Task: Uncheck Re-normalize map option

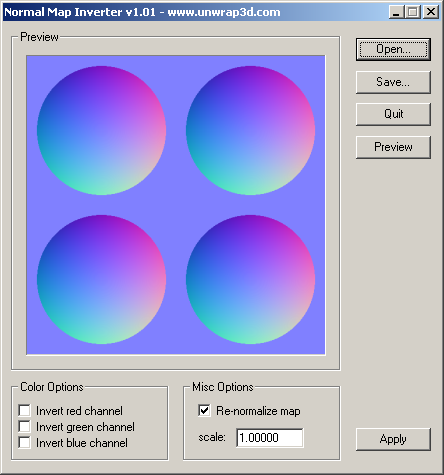Action: tap(204, 410)
